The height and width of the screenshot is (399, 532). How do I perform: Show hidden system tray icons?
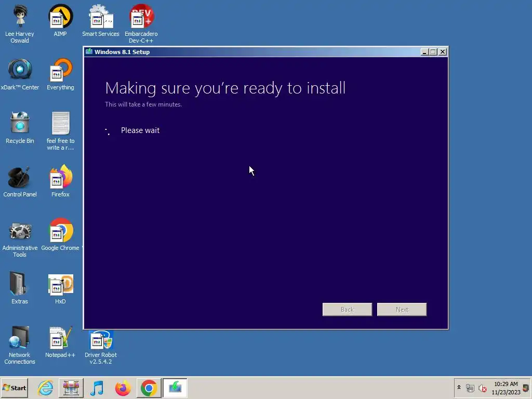coord(459,388)
